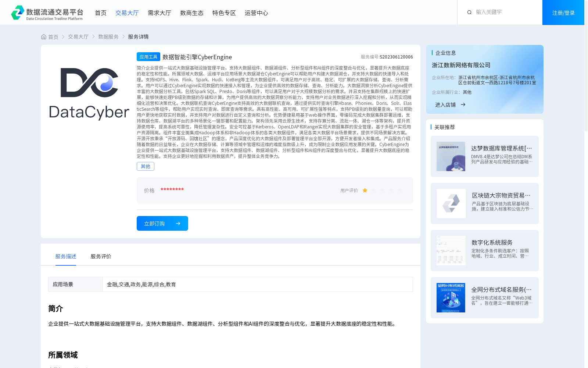Screen dimensions: 588x368
Task: Switch to 服务评价 tab
Action: point(101,256)
